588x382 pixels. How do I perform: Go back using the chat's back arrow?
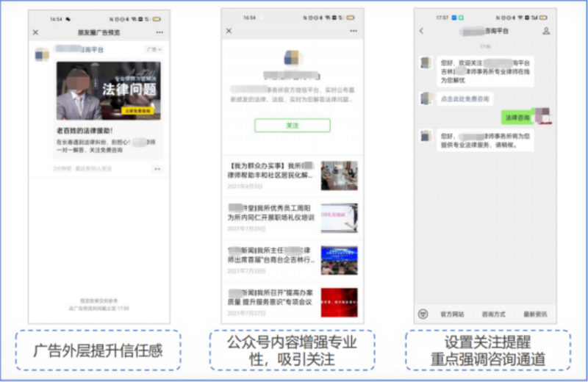(421, 31)
